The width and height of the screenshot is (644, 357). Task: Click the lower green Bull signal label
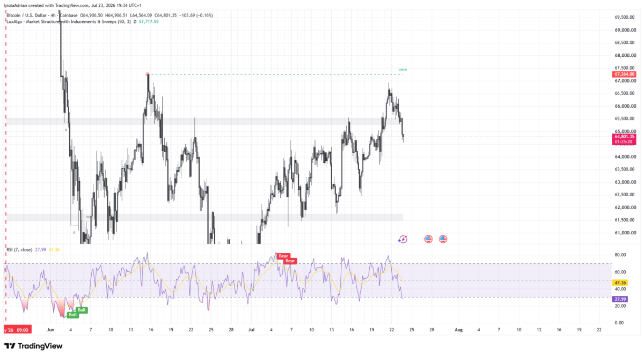click(x=73, y=315)
